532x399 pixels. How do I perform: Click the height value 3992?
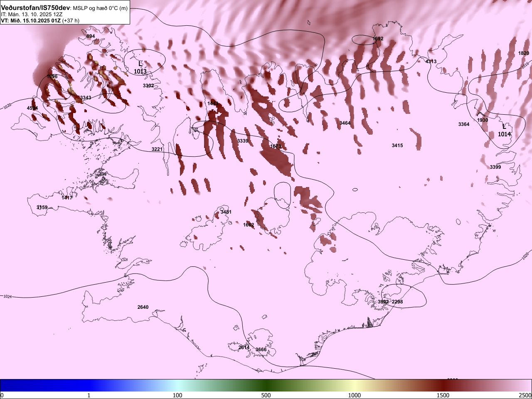[383, 302]
